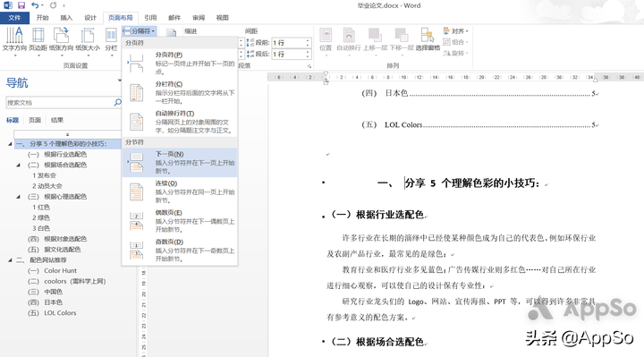Go to (一) 根据行业选配色 heading
This screenshot has width=644, height=357.
pos(57,155)
